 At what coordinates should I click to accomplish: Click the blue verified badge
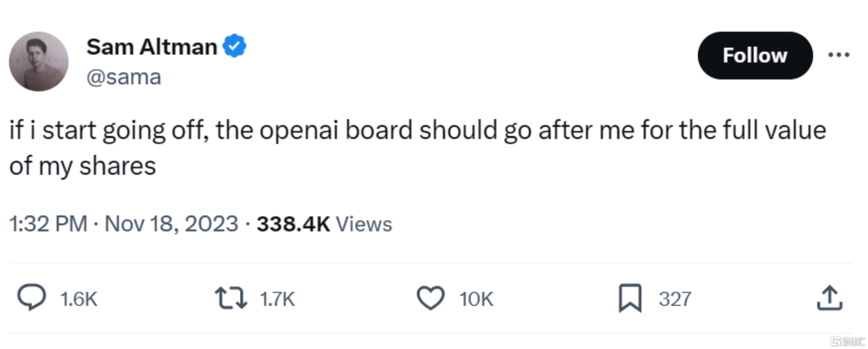235,46
